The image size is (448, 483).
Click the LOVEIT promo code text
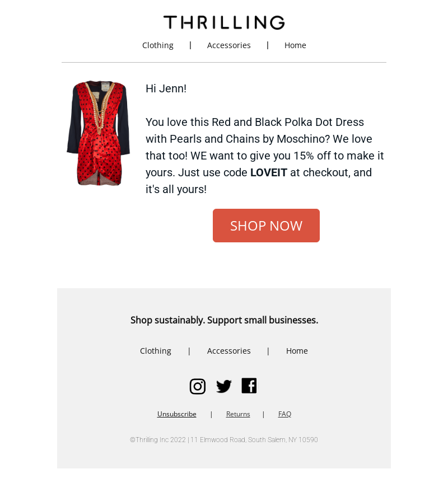[x=269, y=172]
